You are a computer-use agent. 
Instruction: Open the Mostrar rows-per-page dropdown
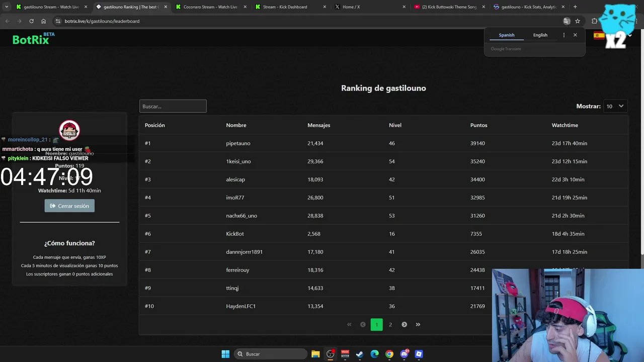(x=615, y=106)
